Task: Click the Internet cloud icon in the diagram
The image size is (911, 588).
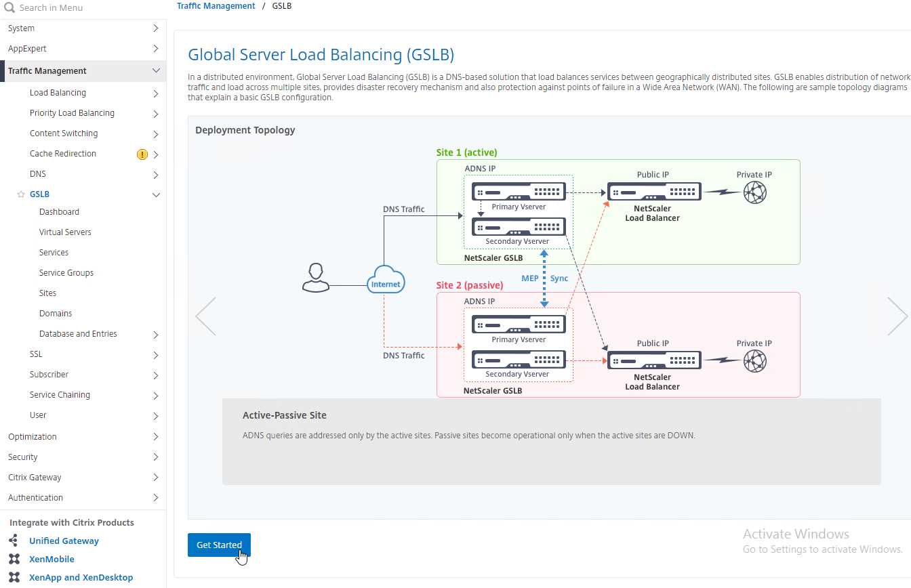Action: tap(386, 280)
